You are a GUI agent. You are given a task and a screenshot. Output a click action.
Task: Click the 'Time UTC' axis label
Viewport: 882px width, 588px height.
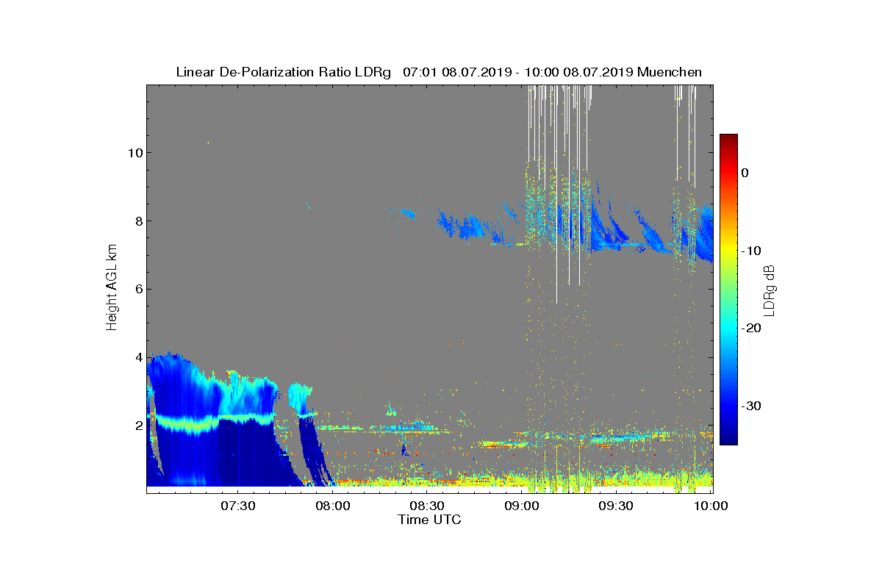point(430,520)
